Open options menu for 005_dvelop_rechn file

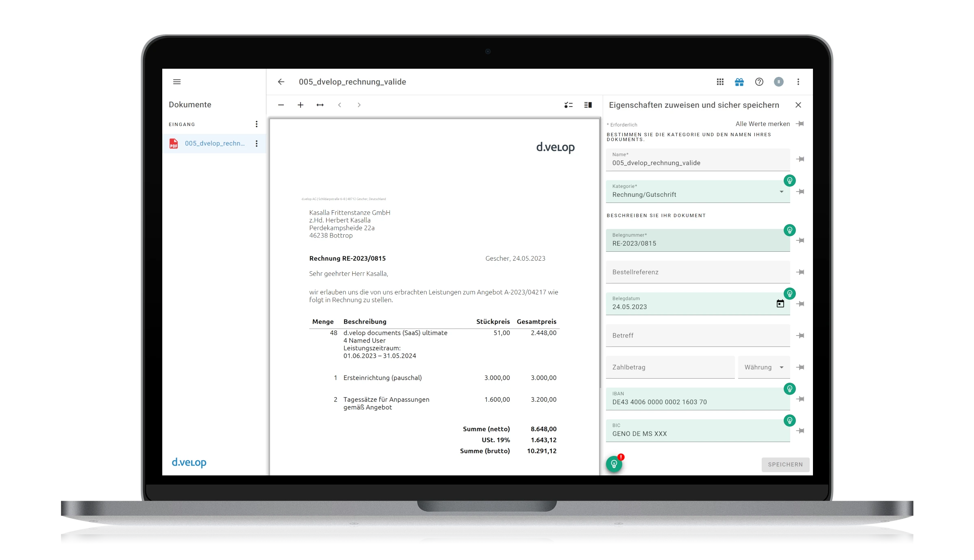256,144
